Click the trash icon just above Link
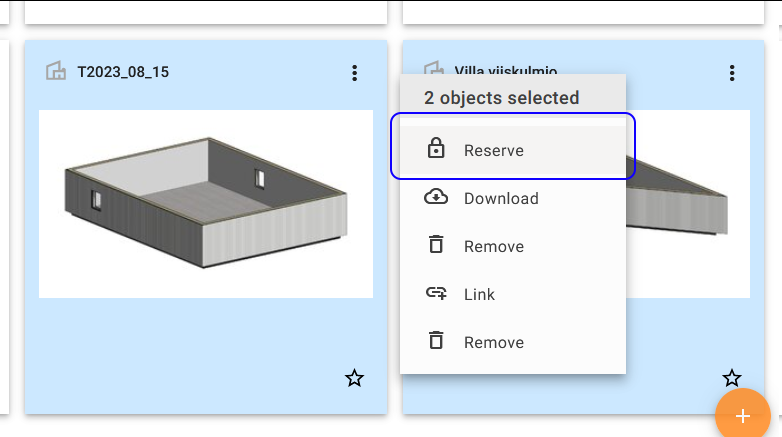 pyautogui.click(x=436, y=246)
